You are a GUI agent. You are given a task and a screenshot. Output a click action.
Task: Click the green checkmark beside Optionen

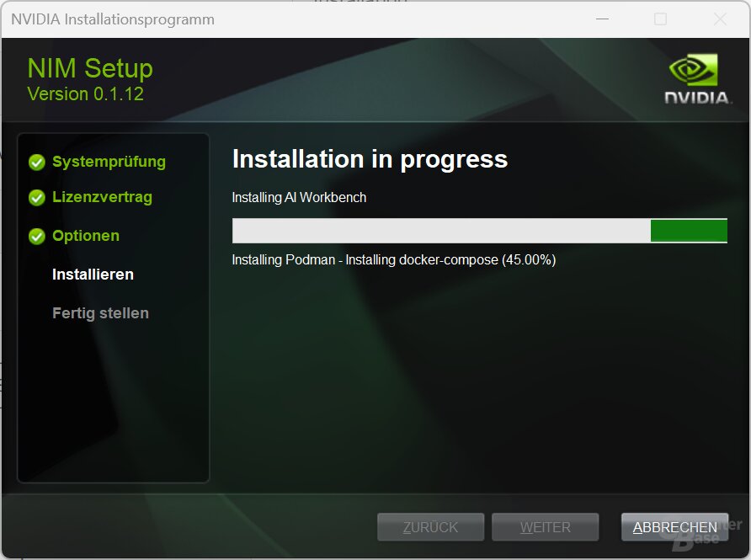pos(37,237)
